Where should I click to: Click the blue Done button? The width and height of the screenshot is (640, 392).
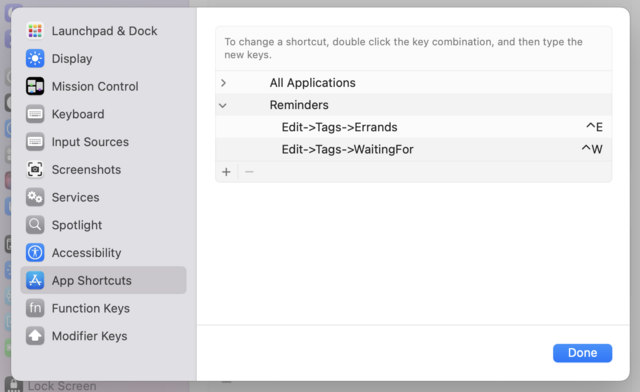(x=582, y=353)
